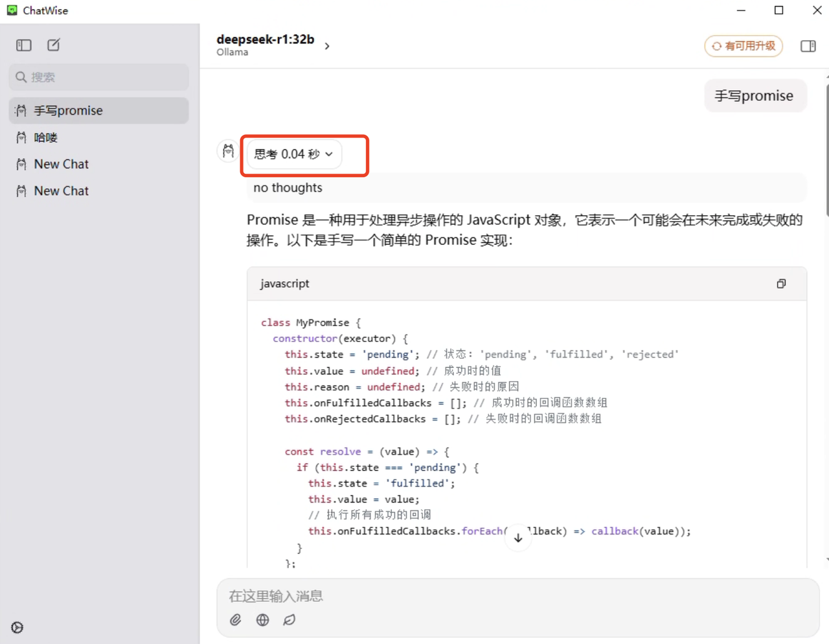Start a new chat with compose icon
The height and width of the screenshot is (644, 829).
54,45
